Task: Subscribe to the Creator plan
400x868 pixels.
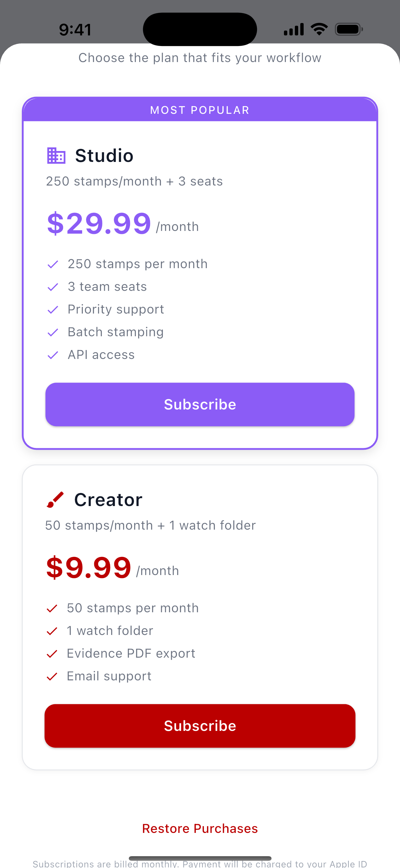Action: tap(200, 726)
